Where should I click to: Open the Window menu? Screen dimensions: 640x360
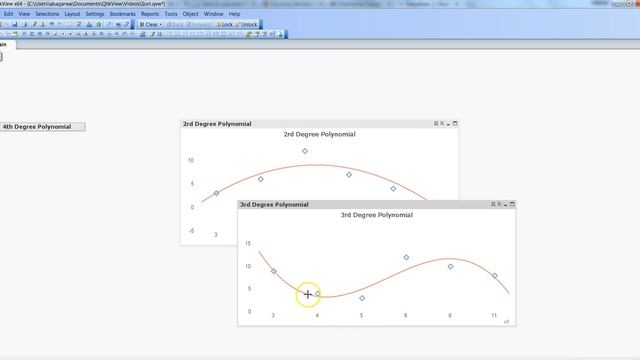[x=213, y=14]
